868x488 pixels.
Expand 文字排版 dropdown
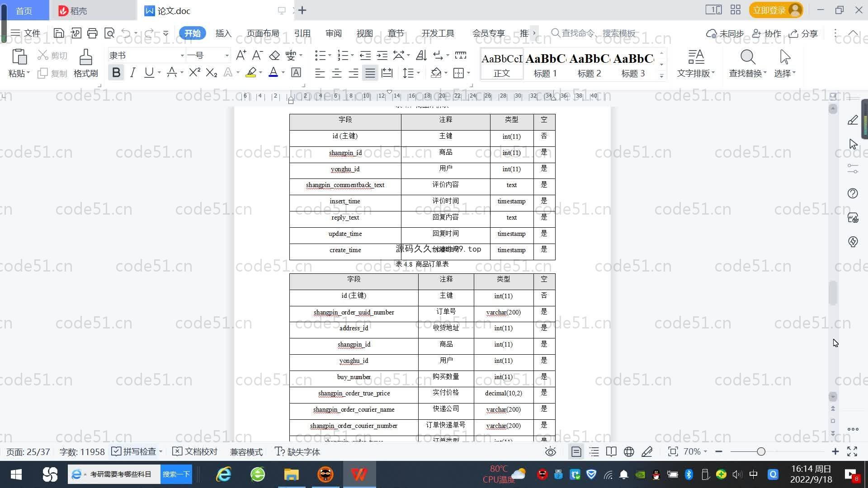click(696, 73)
